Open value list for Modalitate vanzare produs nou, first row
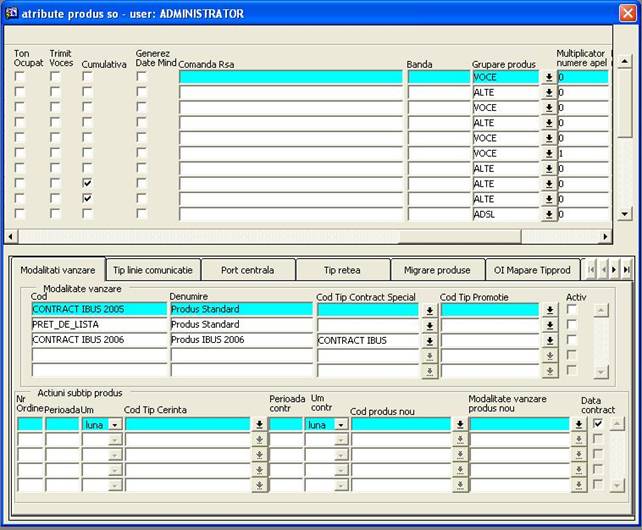 pyautogui.click(x=578, y=425)
